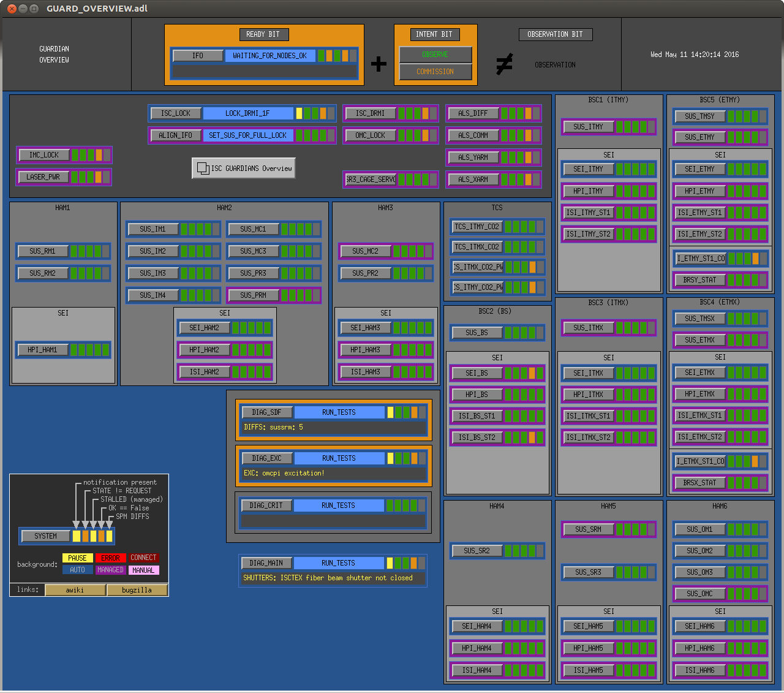This screenshot has width=784, height=693.
Task: Open the ISC_LOCK node button
Action: (176, 113)
